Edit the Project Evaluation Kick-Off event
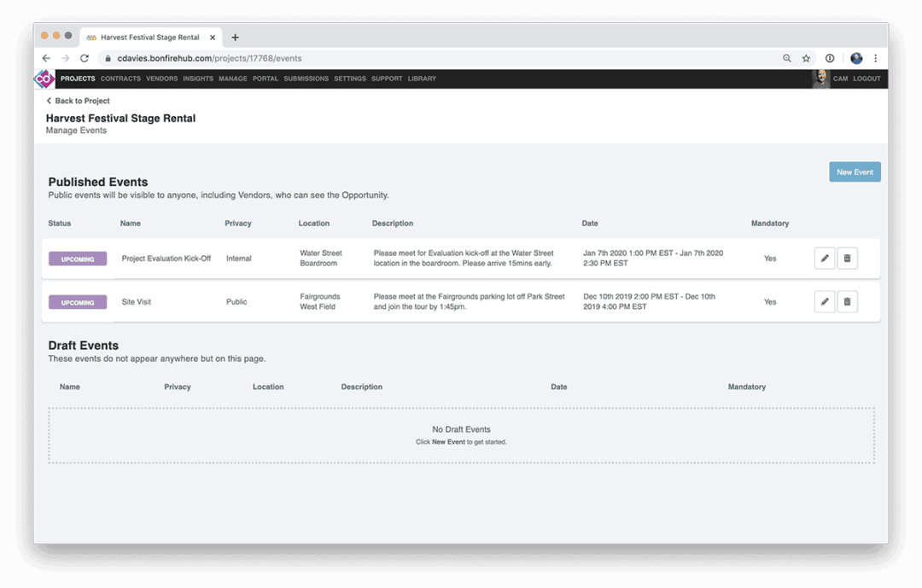922x588 pixels. pos(824,258)
